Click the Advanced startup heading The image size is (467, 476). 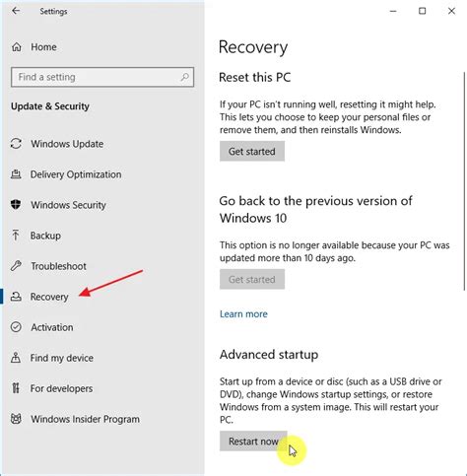[269, 355]
